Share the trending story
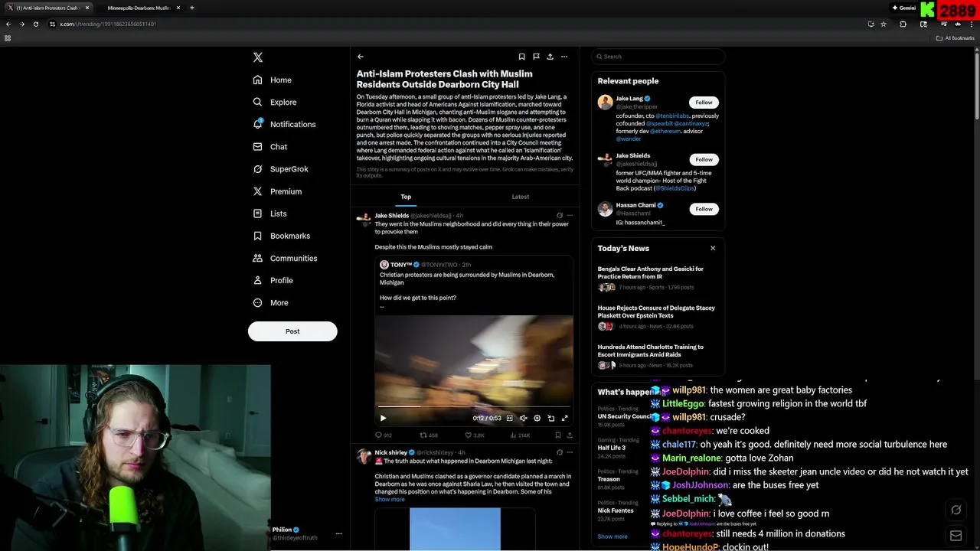 click(550, 57)
